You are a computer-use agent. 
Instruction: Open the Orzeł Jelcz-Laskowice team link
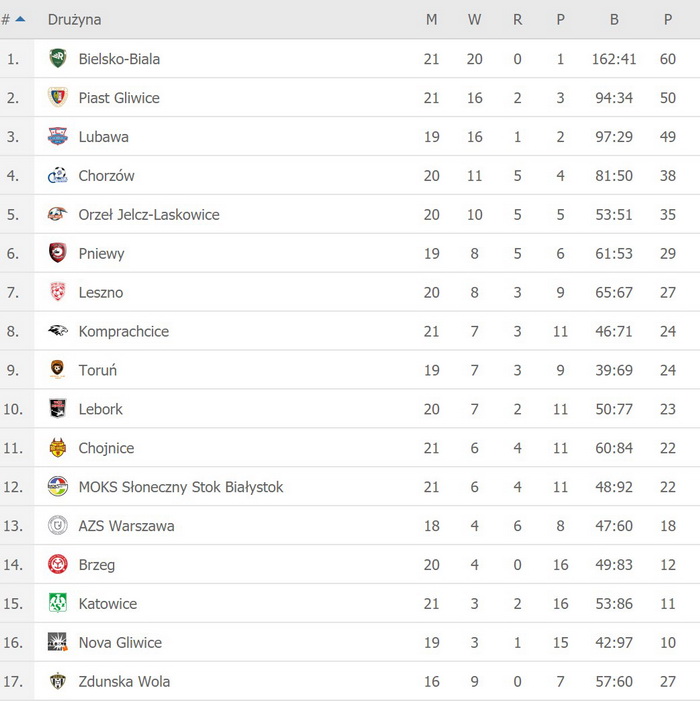pyautogui.click(x=149, y=215)
